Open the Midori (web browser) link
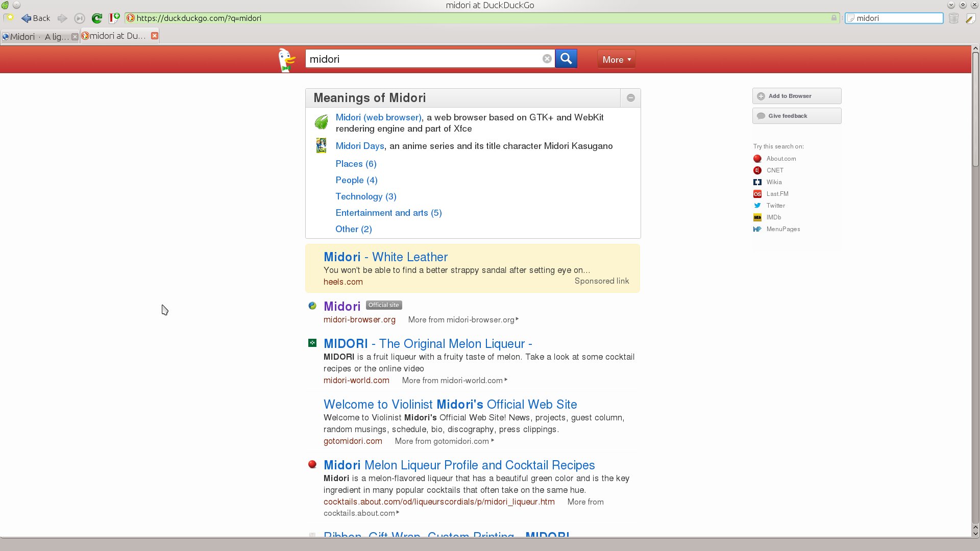This screenshot has height=551, width=980. click(x=378, y=117)
